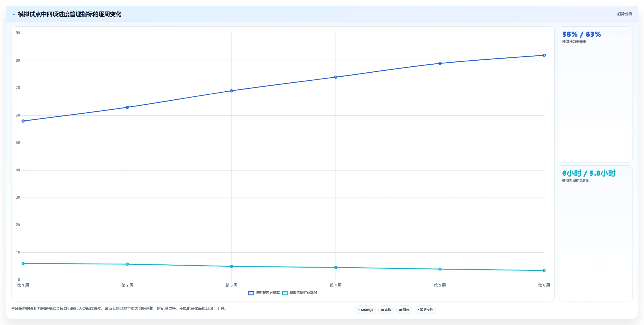
Task: Toggle the 按期状态更新率 legend entry
Action: pos(264,293)
